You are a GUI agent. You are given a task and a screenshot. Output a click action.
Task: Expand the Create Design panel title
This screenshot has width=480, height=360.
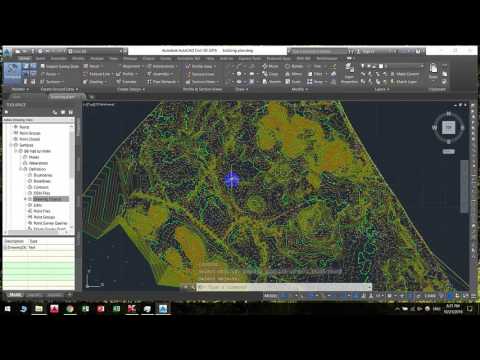[131, 89]
